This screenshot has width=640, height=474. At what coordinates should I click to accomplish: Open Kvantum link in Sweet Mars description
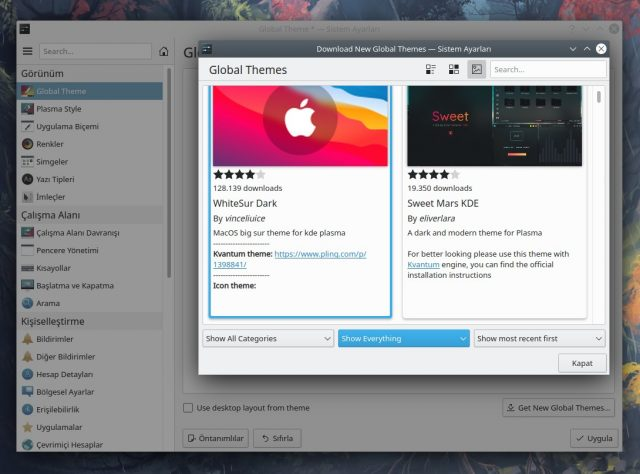pyautogui.click(x=423, y=265)
